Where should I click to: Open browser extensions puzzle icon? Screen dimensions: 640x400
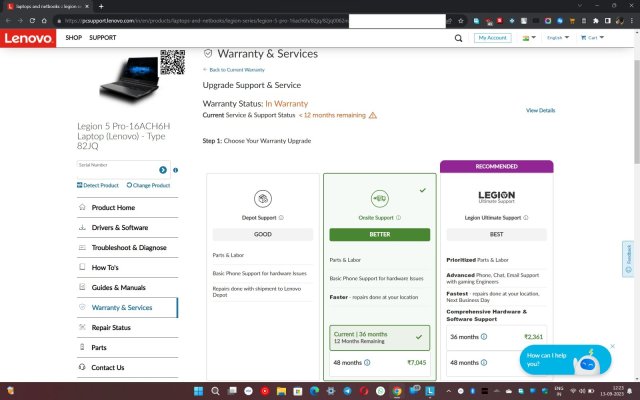point(596,20)
